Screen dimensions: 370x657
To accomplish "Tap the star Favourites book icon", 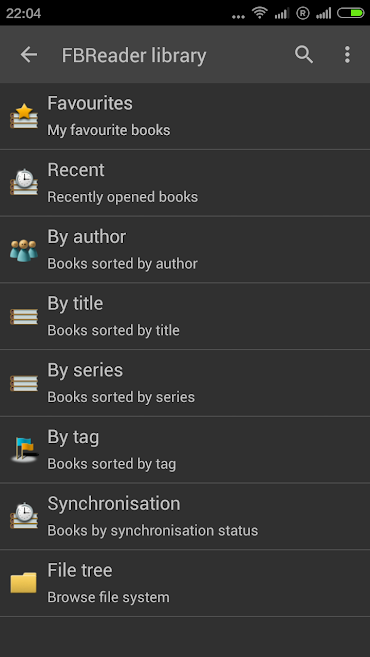I will coord(24,116).
